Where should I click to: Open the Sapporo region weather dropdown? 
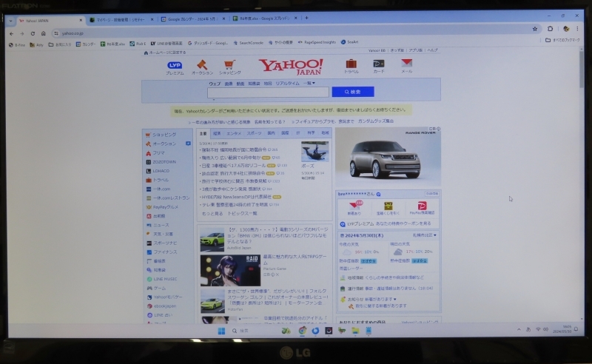[425, 235]
